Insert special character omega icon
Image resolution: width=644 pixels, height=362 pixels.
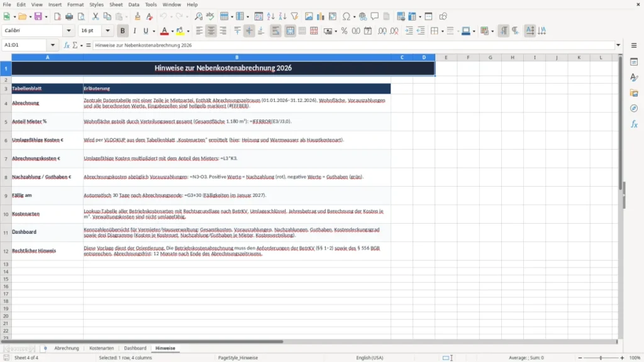pyautogui.click(x=347, y=16)
